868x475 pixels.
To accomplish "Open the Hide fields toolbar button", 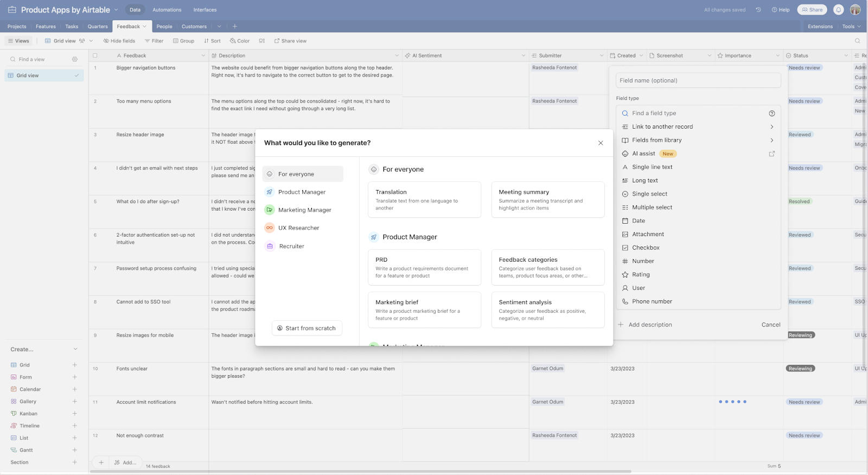I will [x=119, y=41].
